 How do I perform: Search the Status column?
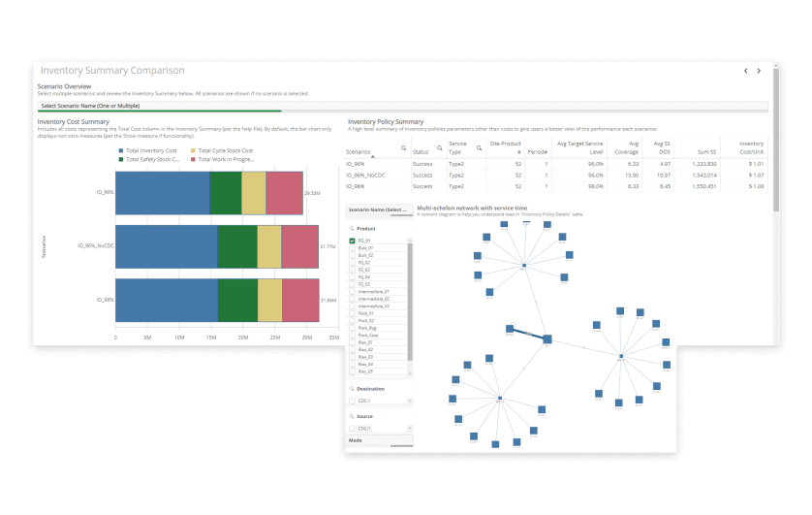tap(440, 148)
